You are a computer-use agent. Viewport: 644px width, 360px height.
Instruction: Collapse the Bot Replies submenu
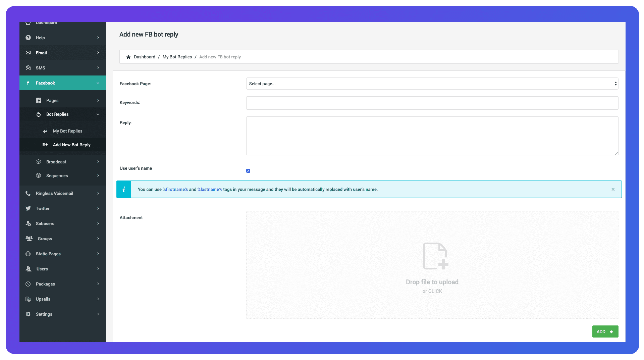point(98,114)
